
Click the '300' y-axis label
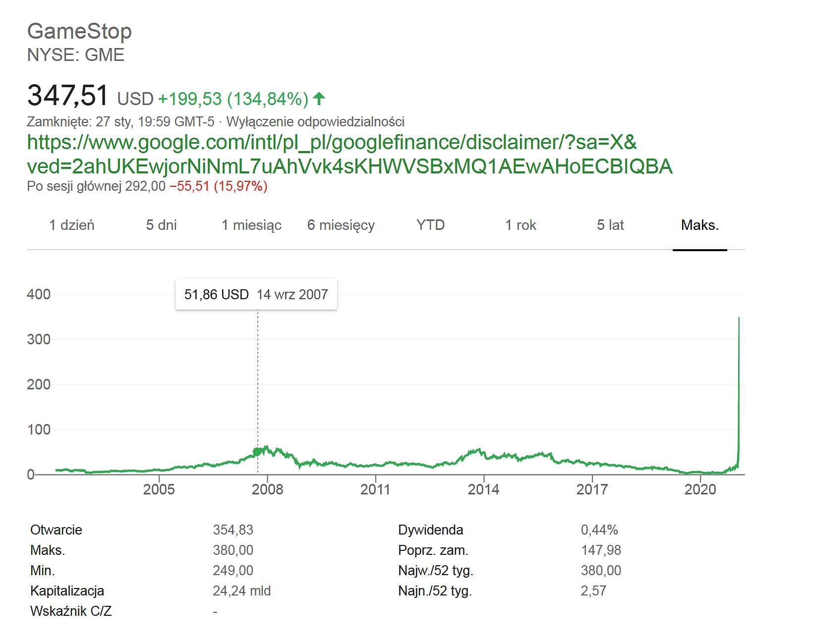pyautogui.click(x=39, y=339)
